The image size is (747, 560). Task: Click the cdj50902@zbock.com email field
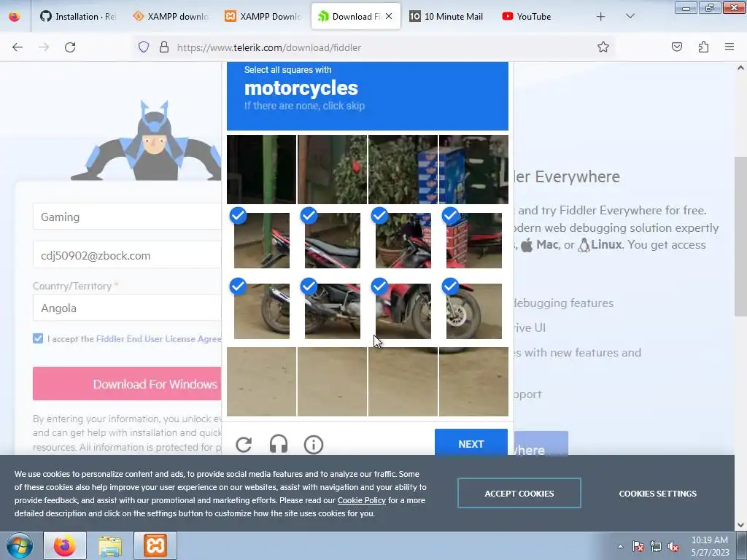point(127,255)
